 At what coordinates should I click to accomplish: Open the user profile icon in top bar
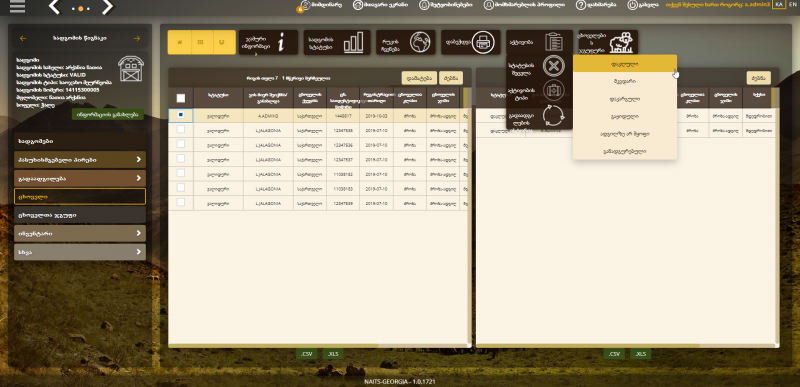click(x=489, y=5)
